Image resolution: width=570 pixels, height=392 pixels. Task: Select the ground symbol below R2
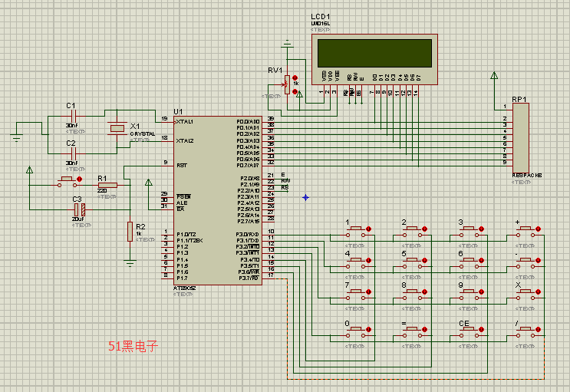tap(130, 264)
